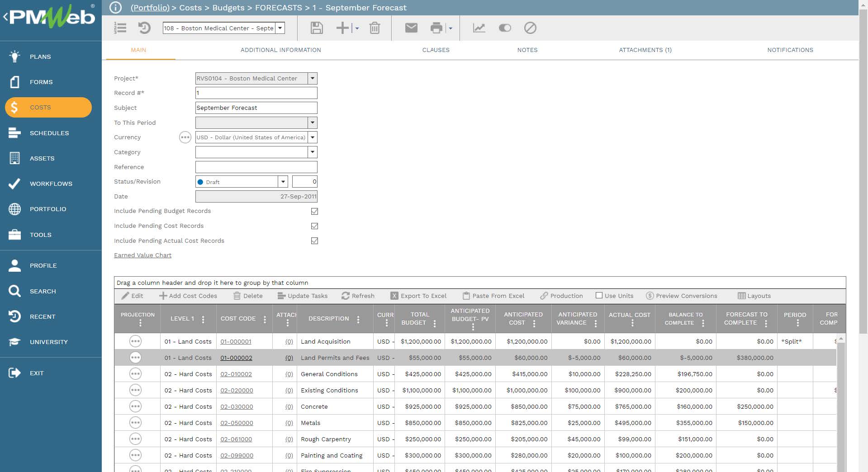Image resolution: width=868 pixels, height=472 pixels.
Task: Open the Clauses tab
Action: (436, 50)
